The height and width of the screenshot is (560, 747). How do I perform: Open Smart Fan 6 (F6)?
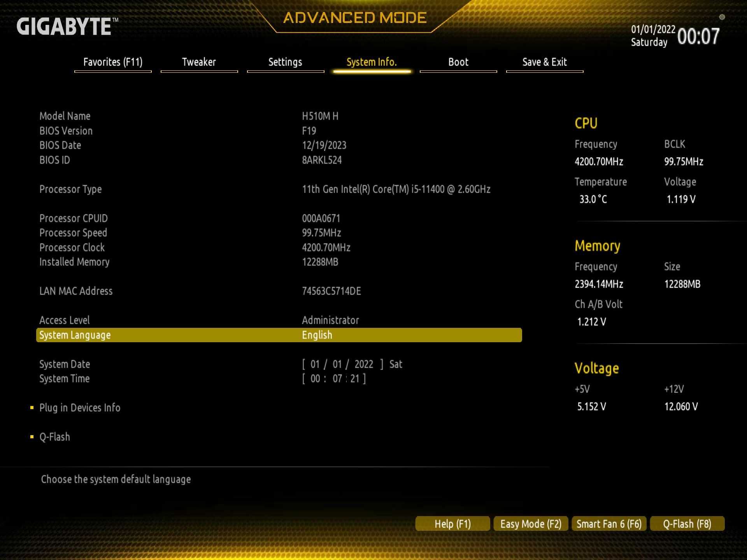609,523
